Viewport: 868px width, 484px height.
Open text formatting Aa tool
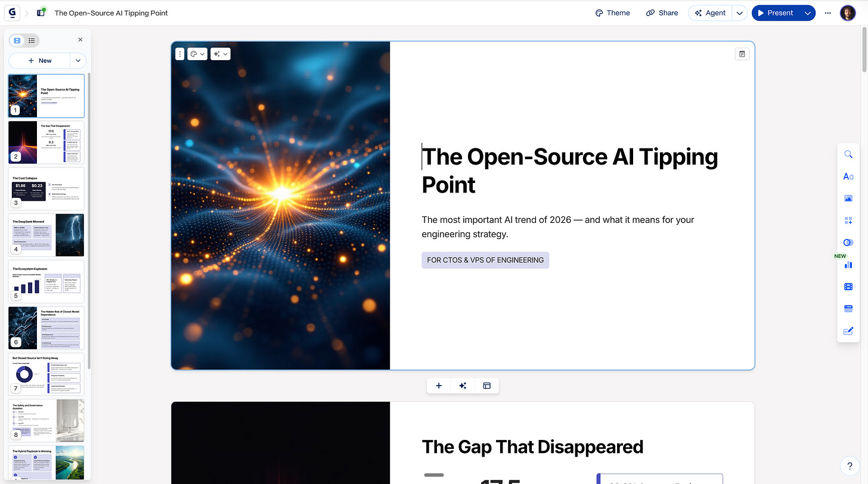pyautogui.click(x=848, y=176)
